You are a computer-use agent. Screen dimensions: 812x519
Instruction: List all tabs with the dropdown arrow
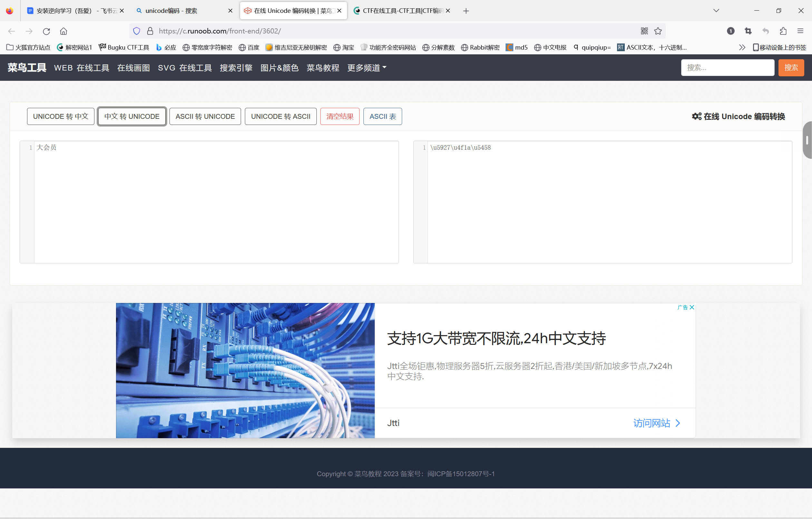coord(716,11)
